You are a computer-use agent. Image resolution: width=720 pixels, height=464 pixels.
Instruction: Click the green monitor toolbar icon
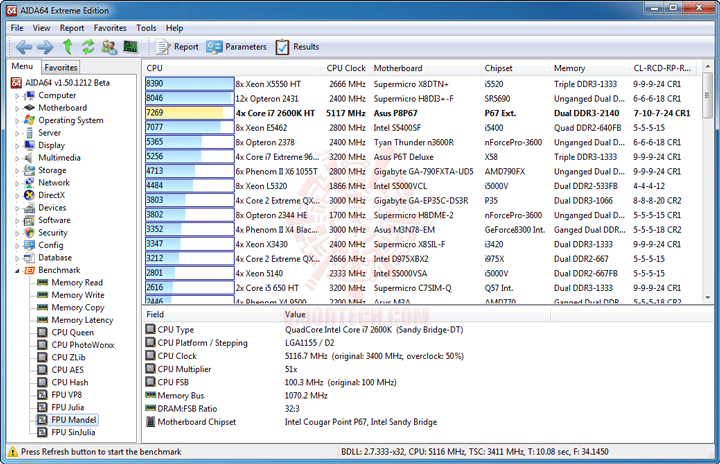tap(131, 46)
